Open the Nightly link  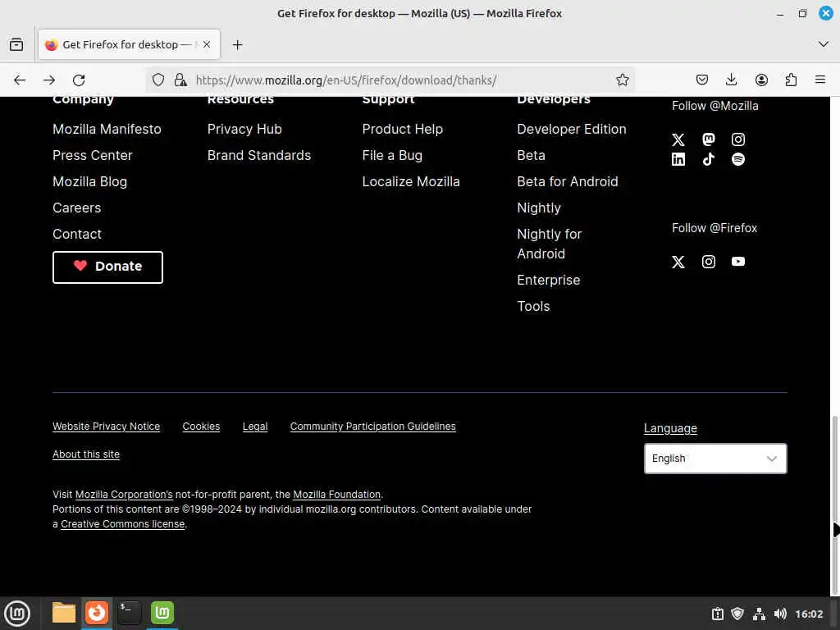[539, 208]
